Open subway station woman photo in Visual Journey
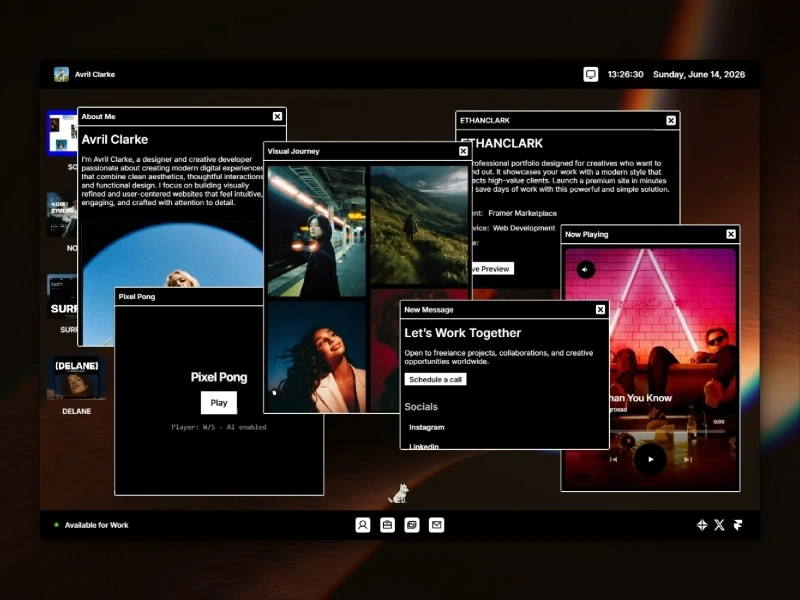Image resolution: width=800 pixels, height=600 pixels. (x=316, y=231)
